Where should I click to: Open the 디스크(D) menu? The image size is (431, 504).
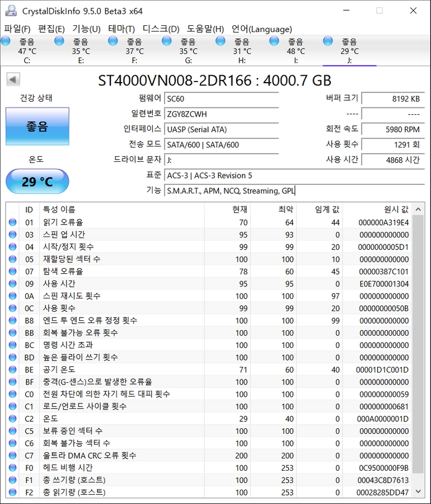[161, 29]
